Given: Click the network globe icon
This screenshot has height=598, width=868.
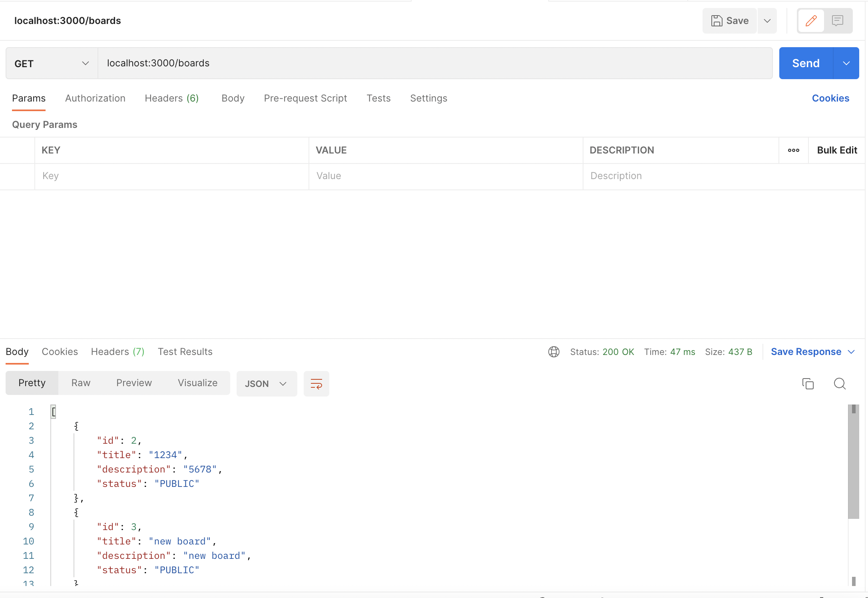Looking at the screenshot, I should [x=553, y=352].
